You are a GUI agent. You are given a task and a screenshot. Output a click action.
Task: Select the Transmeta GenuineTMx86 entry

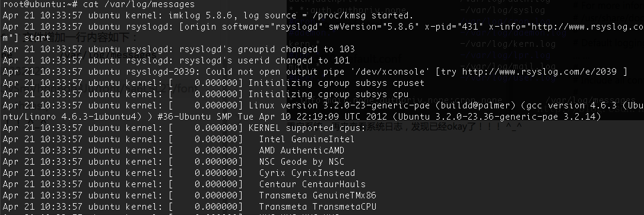pyautogui.click(x=318, y=195)
